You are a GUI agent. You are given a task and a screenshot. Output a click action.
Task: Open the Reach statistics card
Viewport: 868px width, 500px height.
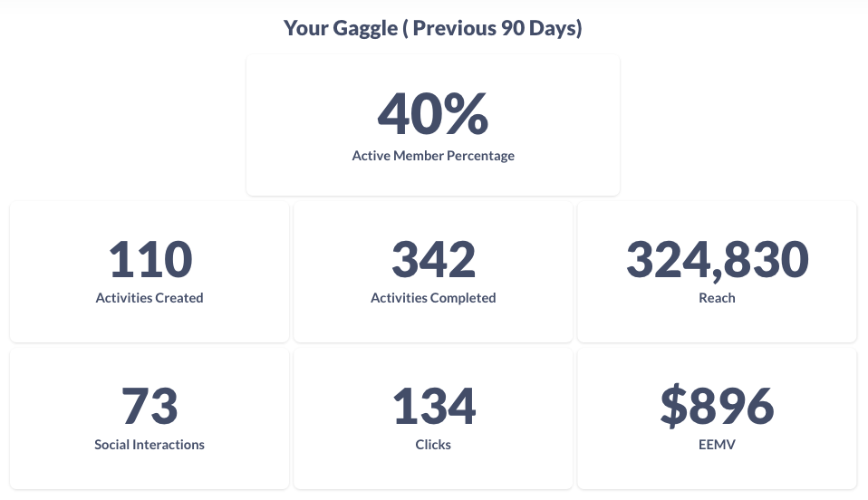[717, 272]
